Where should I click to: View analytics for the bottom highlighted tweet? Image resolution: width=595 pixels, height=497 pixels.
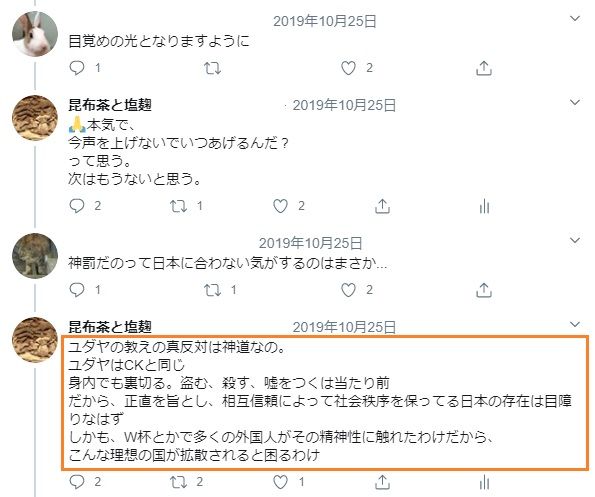point(484,483)
